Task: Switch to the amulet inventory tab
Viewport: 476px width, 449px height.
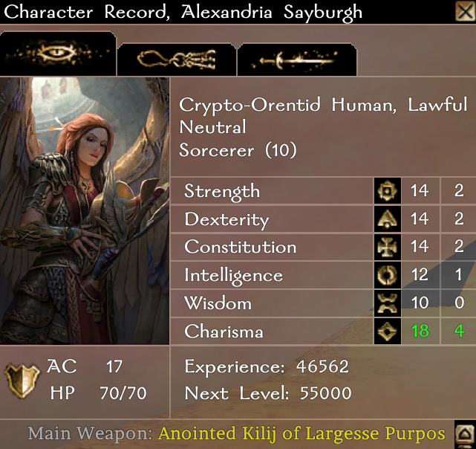Action: (x=177, y=59)
